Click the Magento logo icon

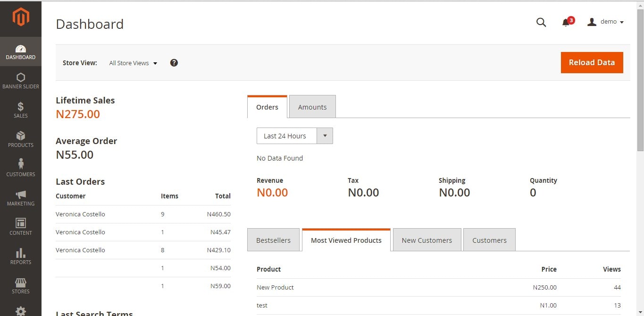pos(21,17)
